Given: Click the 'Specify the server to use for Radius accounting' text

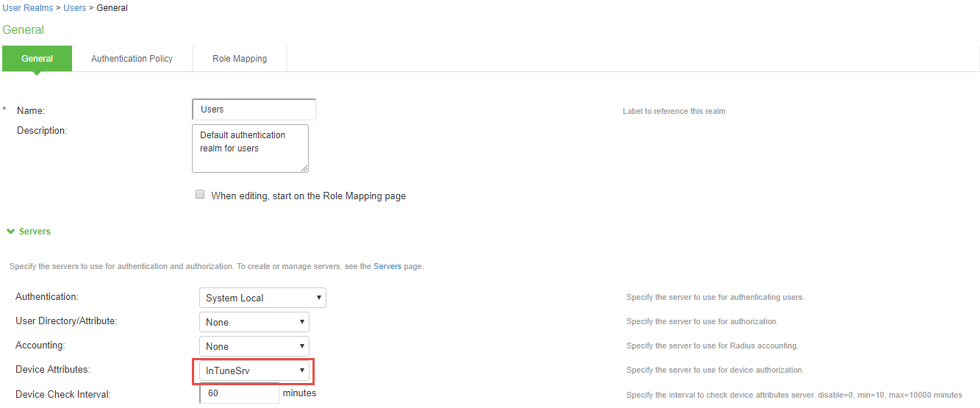Looking at the screenshot, I should (712, 346).
